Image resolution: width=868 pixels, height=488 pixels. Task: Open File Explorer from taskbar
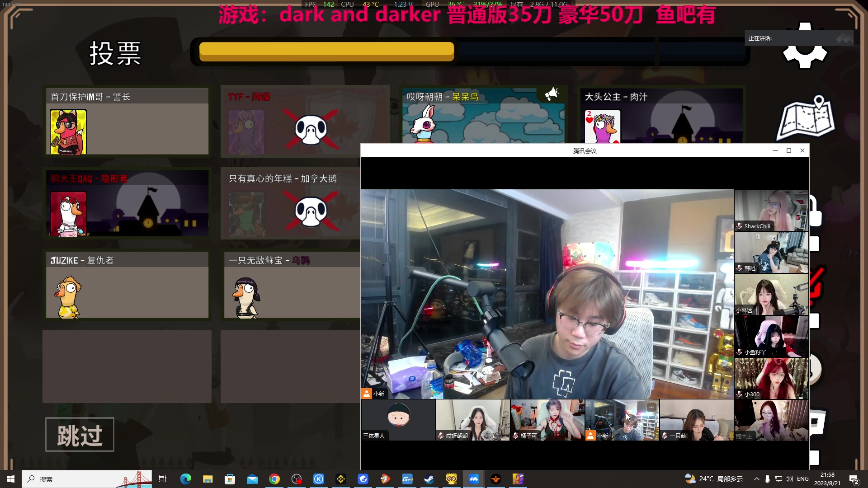[x=208, y=479]
